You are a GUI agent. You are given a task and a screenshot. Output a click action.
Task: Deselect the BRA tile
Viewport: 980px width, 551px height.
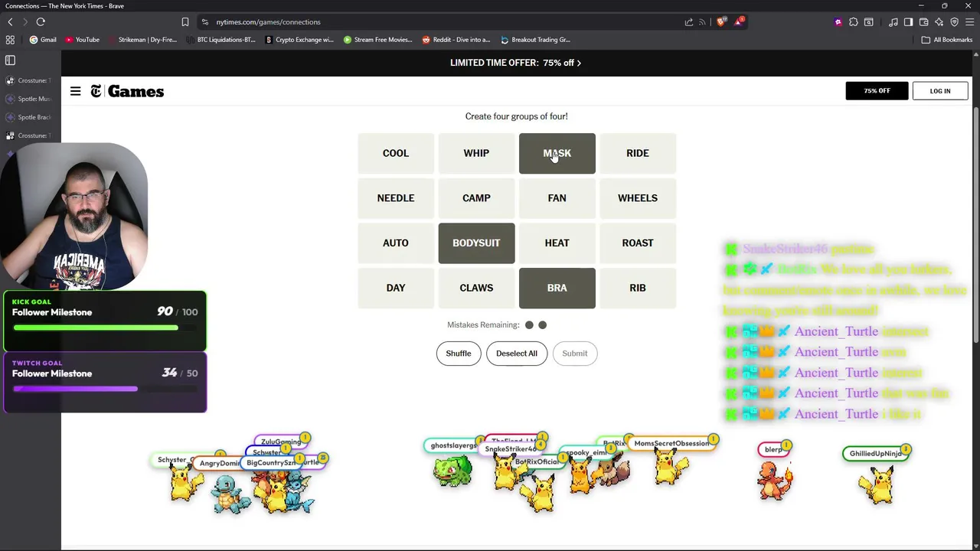click(557, 288)
